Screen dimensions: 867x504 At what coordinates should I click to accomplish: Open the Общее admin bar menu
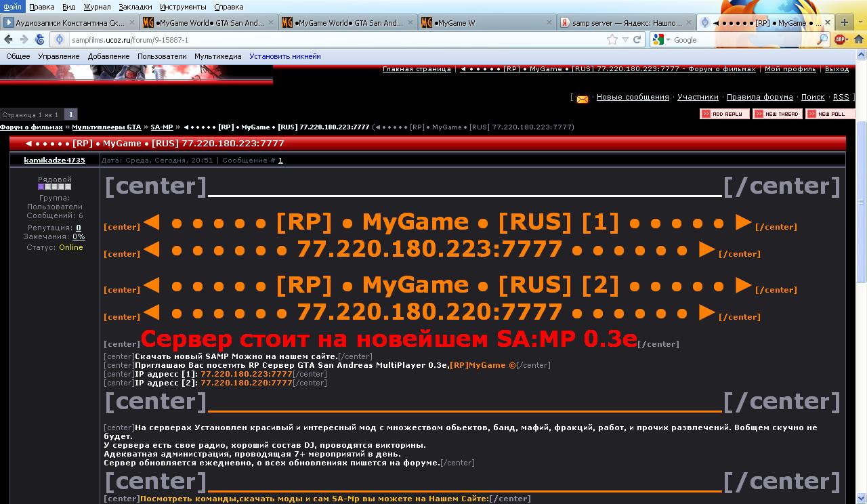pos(18,56)
